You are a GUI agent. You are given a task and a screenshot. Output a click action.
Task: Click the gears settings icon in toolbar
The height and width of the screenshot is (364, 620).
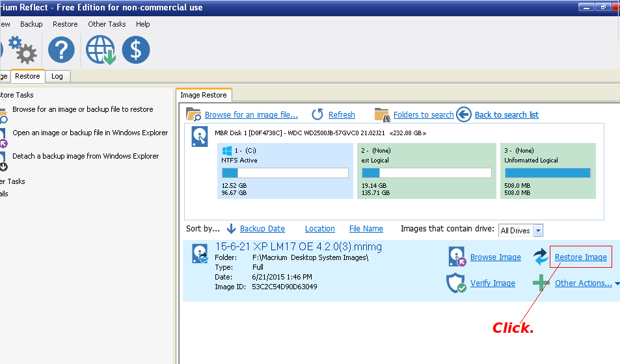[x=24, y=50]
